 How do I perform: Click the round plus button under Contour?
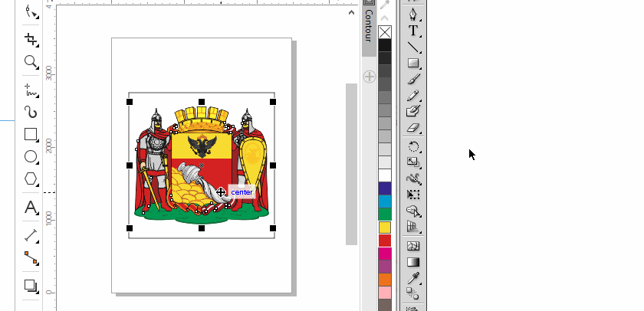tap(370, 77)
